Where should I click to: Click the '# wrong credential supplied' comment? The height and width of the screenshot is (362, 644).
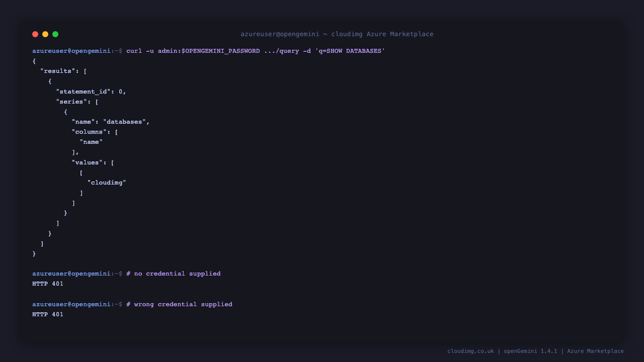pos(179,304)
